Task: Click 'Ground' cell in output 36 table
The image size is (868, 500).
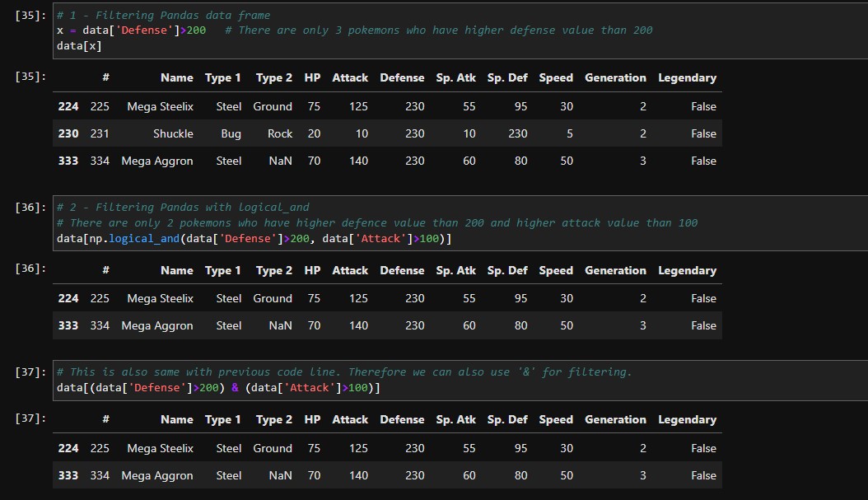Action: [x=273, y=299]
